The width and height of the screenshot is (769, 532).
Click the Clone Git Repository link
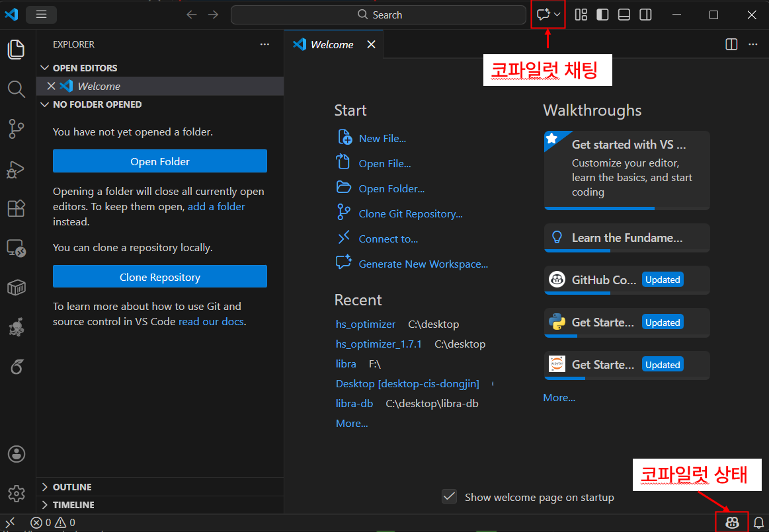pos(411,214)
